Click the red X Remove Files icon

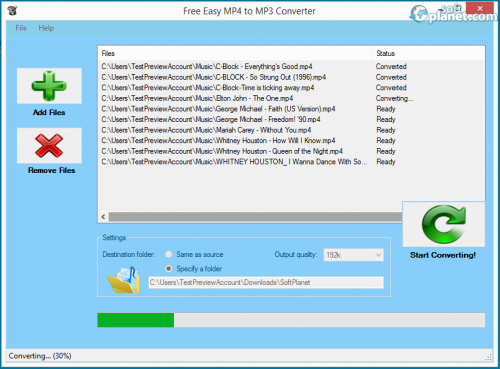[x=49, y=145]
